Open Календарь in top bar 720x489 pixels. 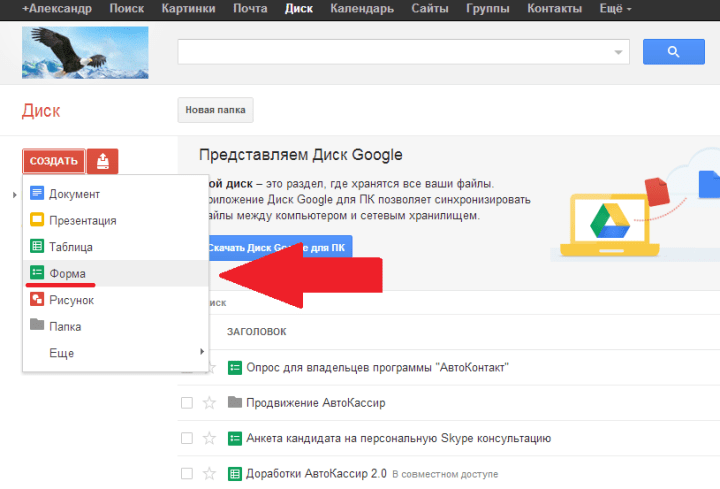click(x=362, y=9)
